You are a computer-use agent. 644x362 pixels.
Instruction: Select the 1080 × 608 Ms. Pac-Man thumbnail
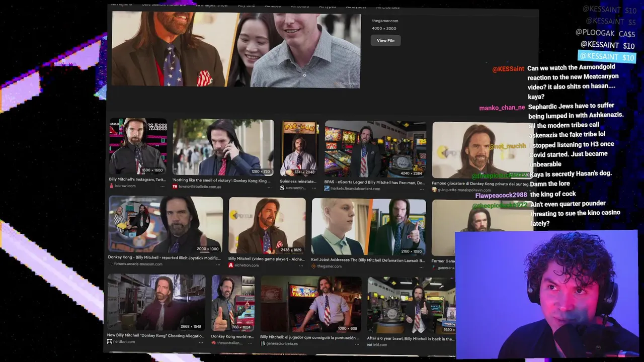(x=311, y=305)
